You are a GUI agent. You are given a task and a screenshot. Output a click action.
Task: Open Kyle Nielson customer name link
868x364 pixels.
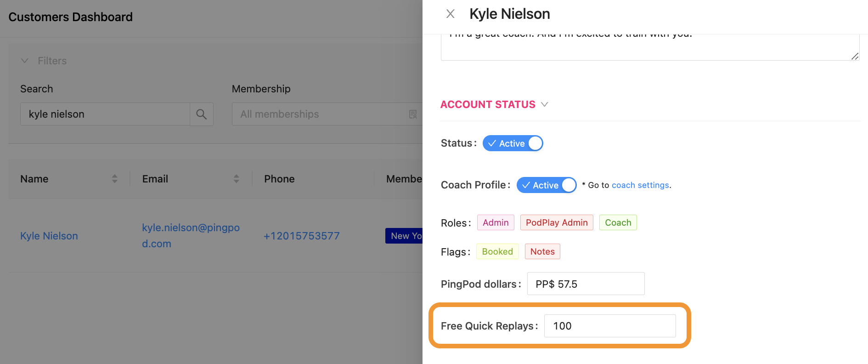pyautogui.click(x=49, y=236)
